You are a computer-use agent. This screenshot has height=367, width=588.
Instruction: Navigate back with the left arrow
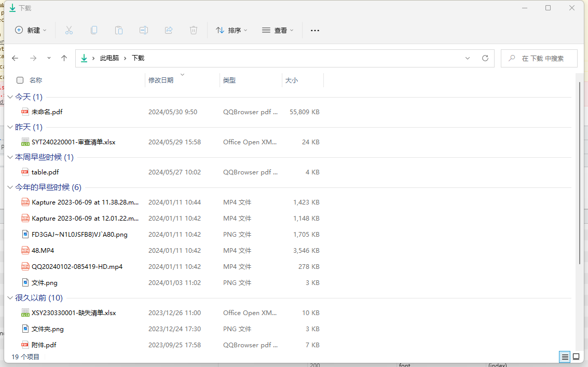tap(15, 58)
